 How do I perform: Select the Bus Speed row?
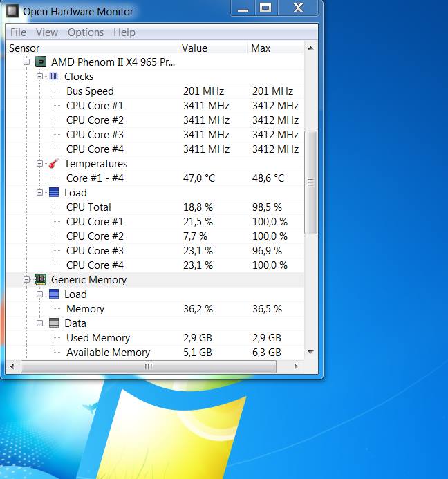[x=155, y=91]
